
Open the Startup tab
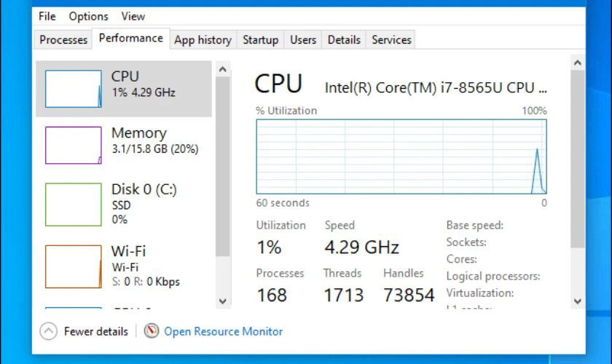coord(260,40)
